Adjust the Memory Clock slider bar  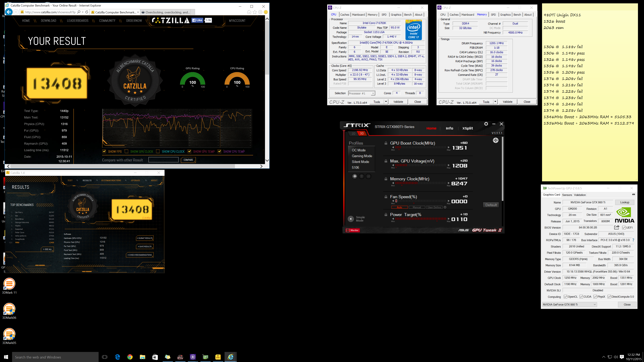[421, 183]
